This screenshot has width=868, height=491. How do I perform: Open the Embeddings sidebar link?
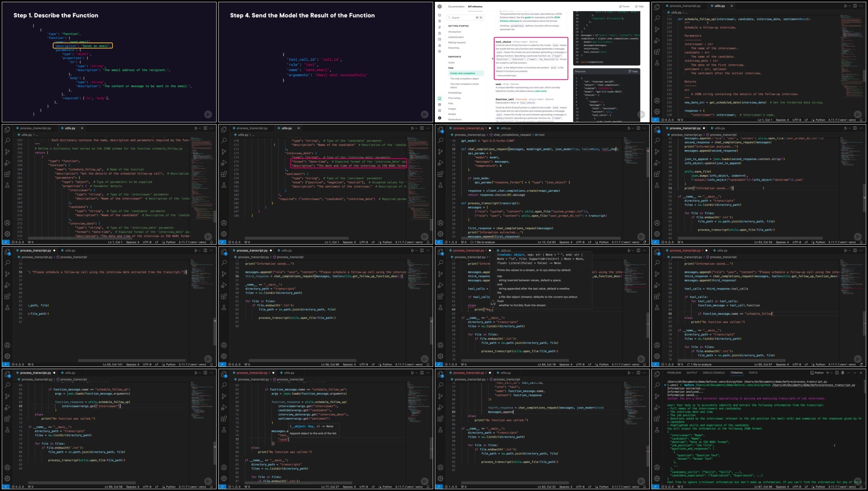455,93
